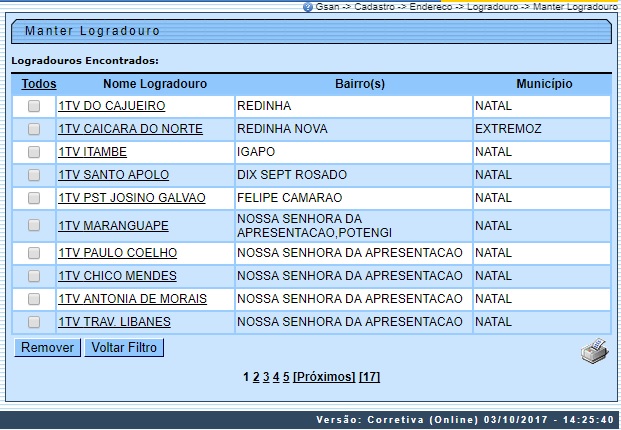Select the 1TV SANTO APOLO checkbox
Viewport: 621px width, 430px height.
[34, 175]
